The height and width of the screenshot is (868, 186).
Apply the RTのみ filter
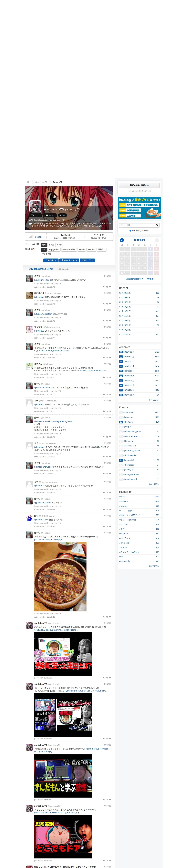[x=82, y=250]
